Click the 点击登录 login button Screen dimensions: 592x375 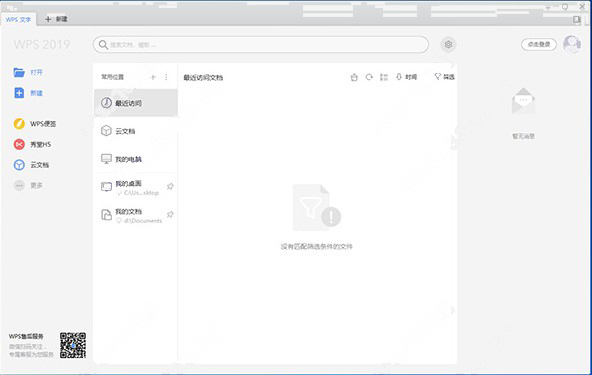coord(539,45)
